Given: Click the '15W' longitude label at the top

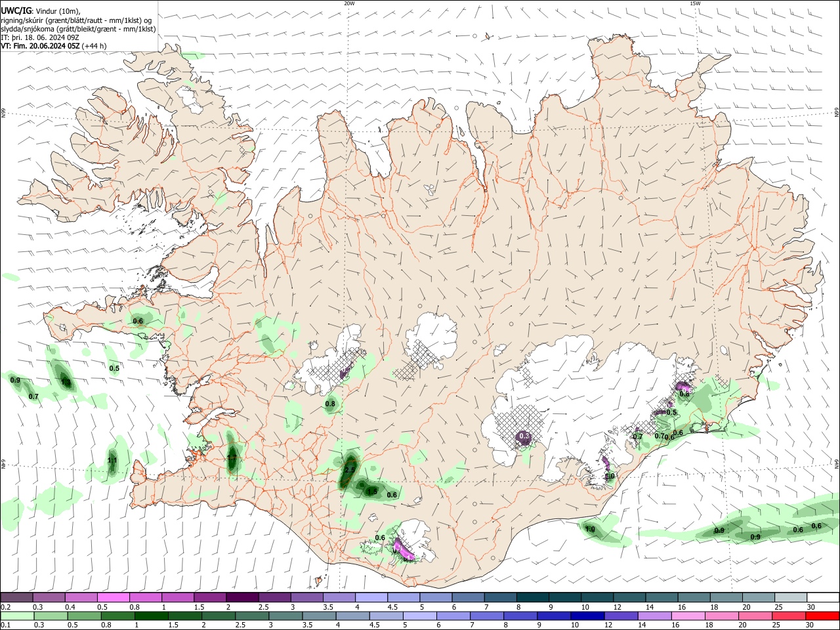Looking at the screenshot, I should pyautogui.click(x=695, y=3).
